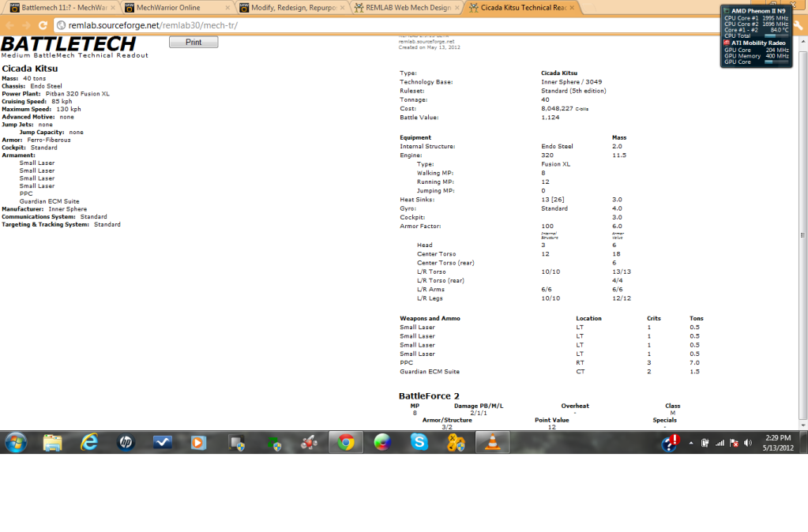Click heat sinks value 13 [26]

coord(552,200)
